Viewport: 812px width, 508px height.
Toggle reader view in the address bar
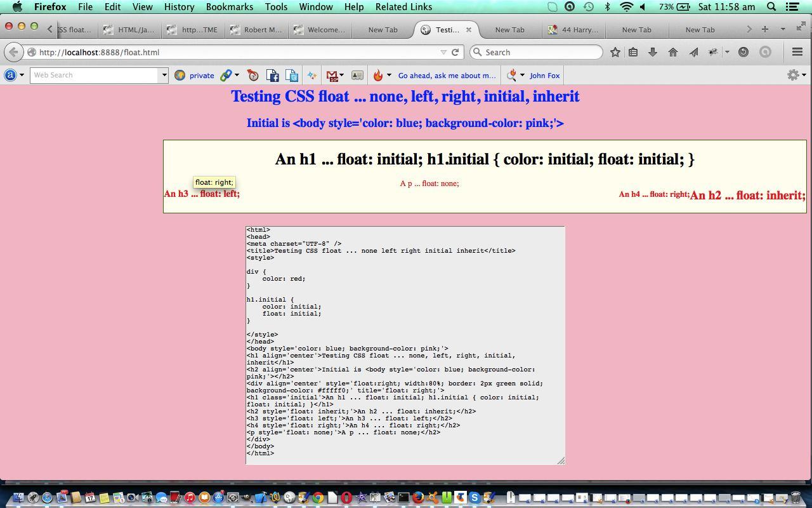click(x=633, y=52)
